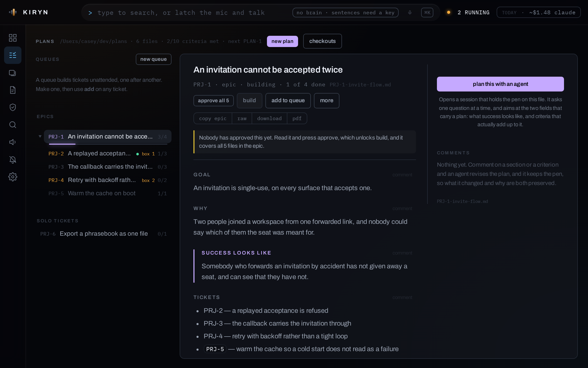Select the raw segment

click(242, 118)
